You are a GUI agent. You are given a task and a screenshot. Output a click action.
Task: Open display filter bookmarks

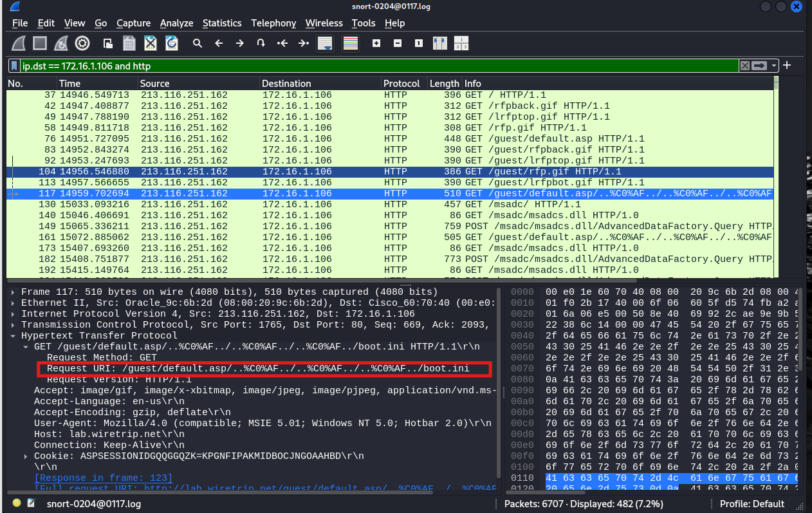[15, 66]
